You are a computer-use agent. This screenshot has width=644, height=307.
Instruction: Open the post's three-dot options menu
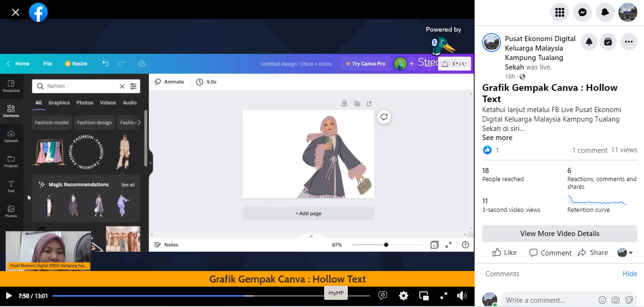point(628,42)
